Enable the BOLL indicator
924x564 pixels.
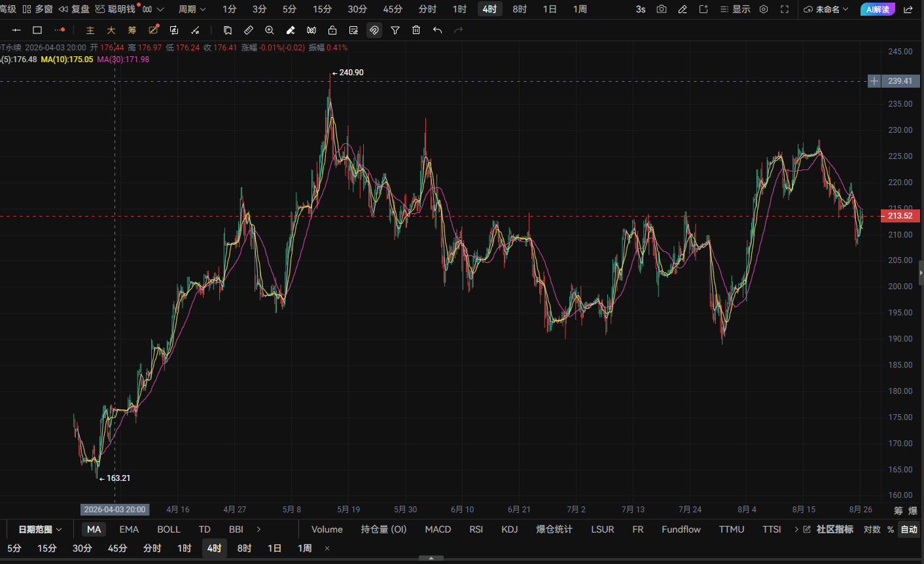169,529
